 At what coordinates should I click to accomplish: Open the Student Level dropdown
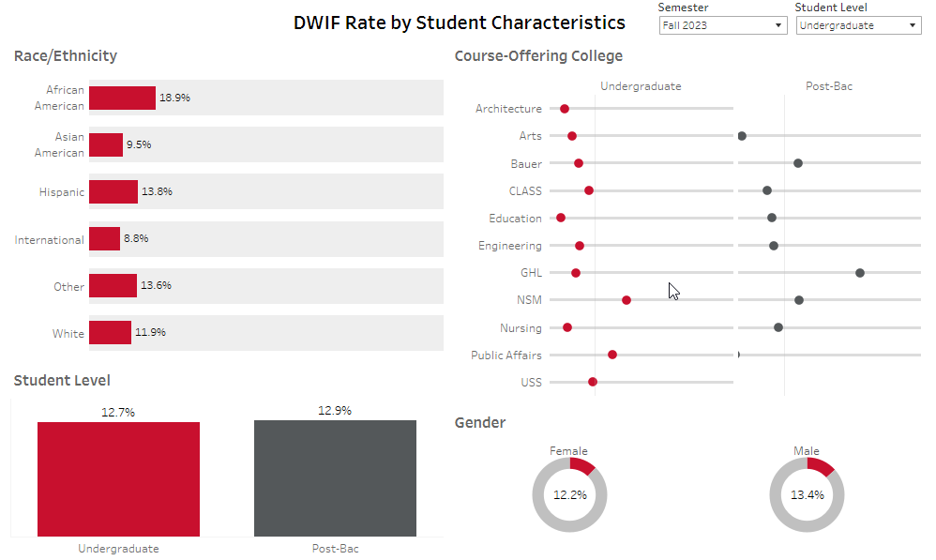tap(858, 25)
